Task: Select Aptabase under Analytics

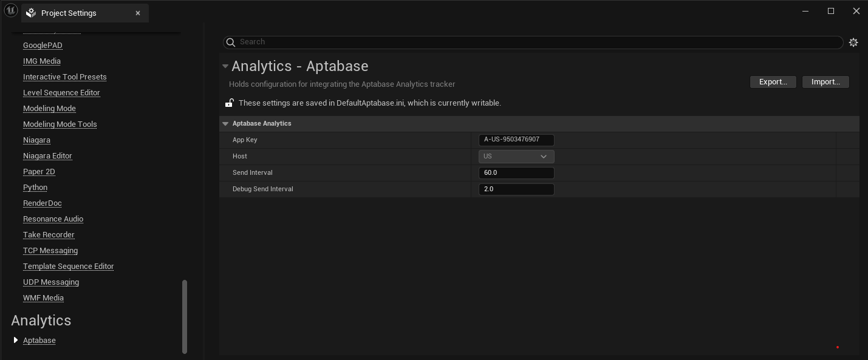Action: pyautogui.click(x=39, y=341)
